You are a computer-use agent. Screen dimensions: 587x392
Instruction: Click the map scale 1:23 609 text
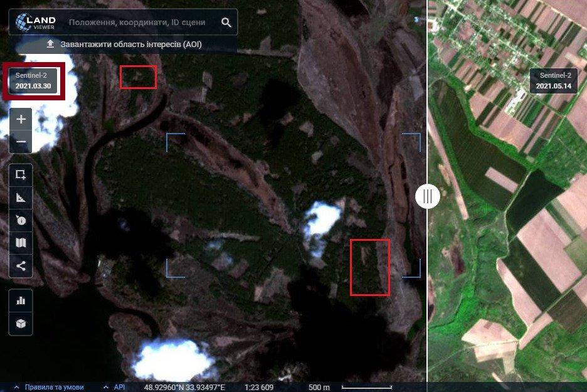pos(258,387)
